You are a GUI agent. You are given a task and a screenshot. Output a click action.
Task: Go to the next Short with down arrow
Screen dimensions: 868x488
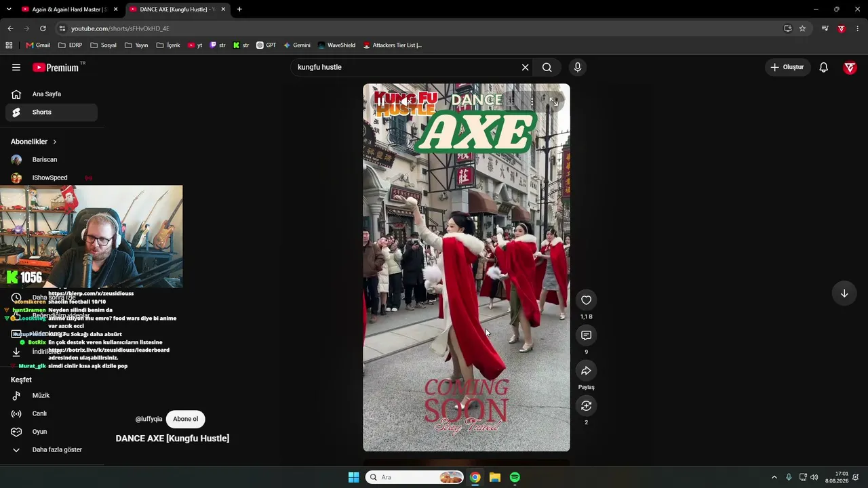(844, 293)
